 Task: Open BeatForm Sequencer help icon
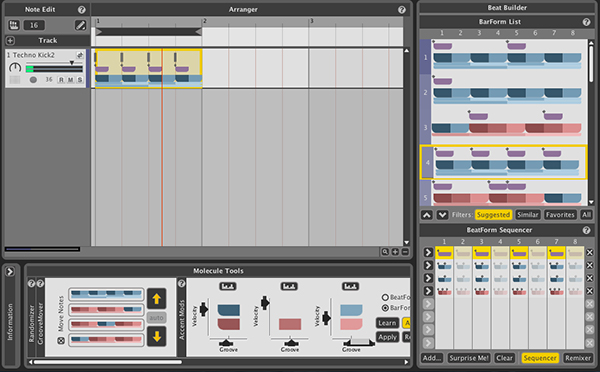pyautogui.click(x=586, y=230)
